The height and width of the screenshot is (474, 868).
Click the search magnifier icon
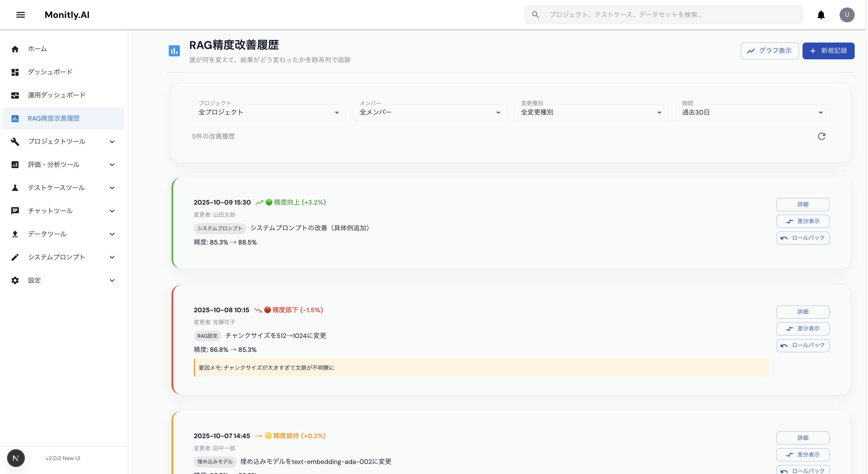click(x=535, y=15)
